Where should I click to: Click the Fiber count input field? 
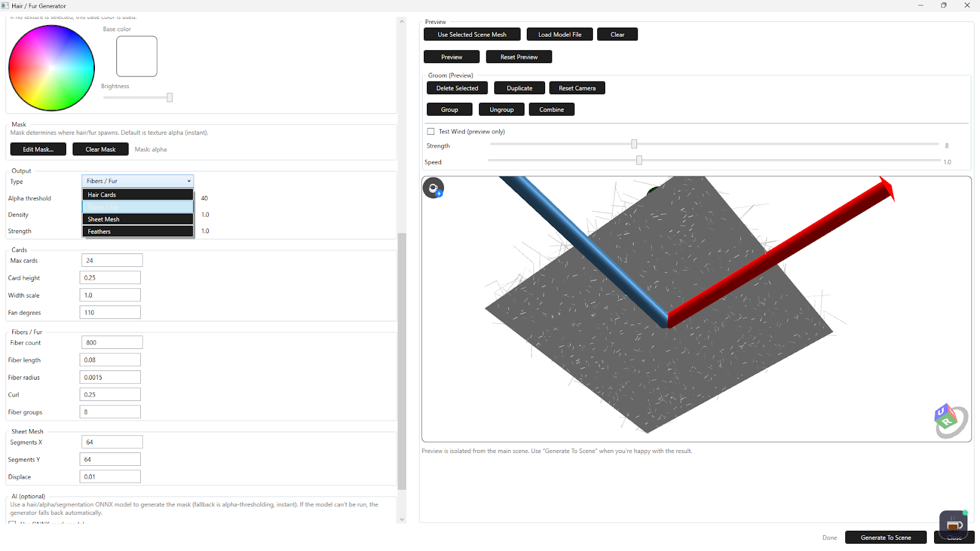coord(111,342)
